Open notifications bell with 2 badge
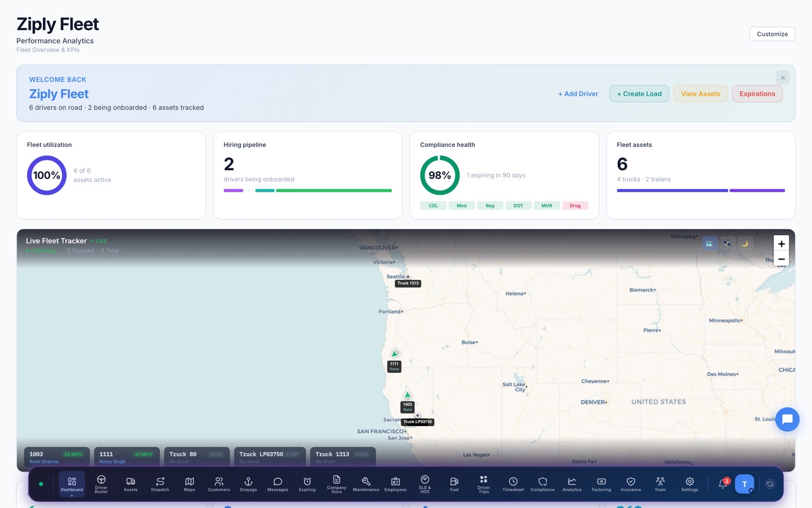 coord(723,484)
